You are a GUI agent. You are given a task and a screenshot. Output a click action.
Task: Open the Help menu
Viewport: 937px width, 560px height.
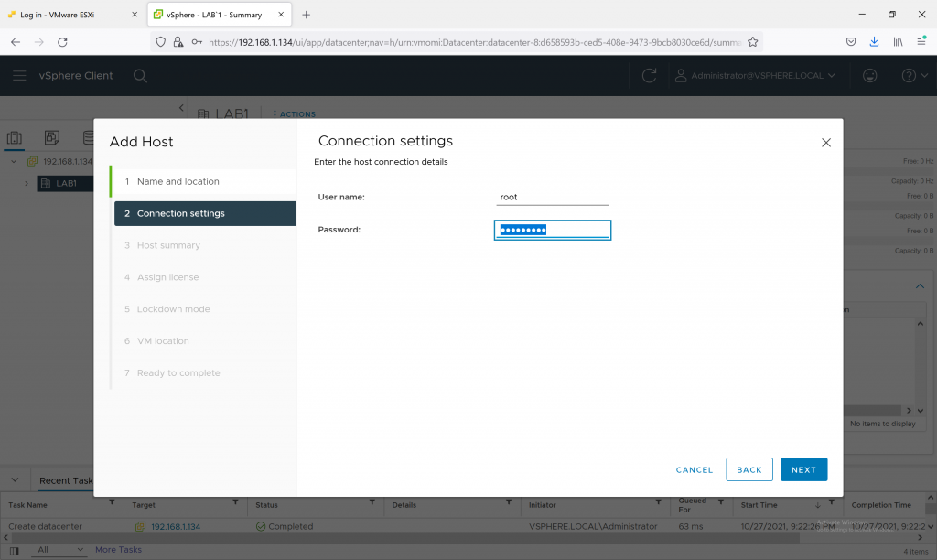[x=914, y=75]
